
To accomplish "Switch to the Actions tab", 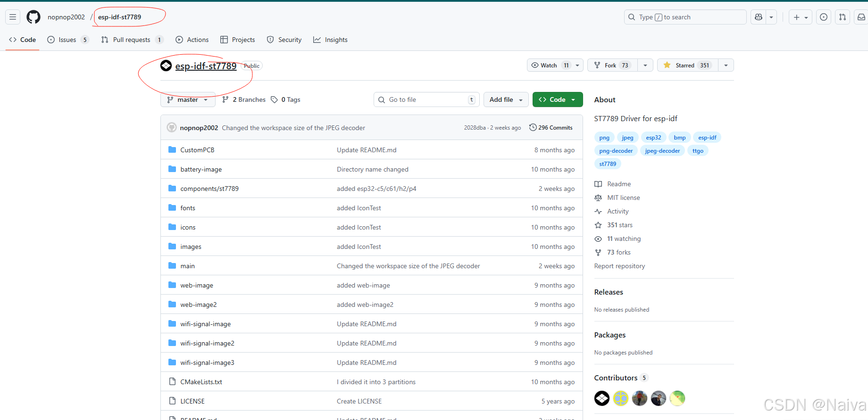I will (x=192, y=40).
